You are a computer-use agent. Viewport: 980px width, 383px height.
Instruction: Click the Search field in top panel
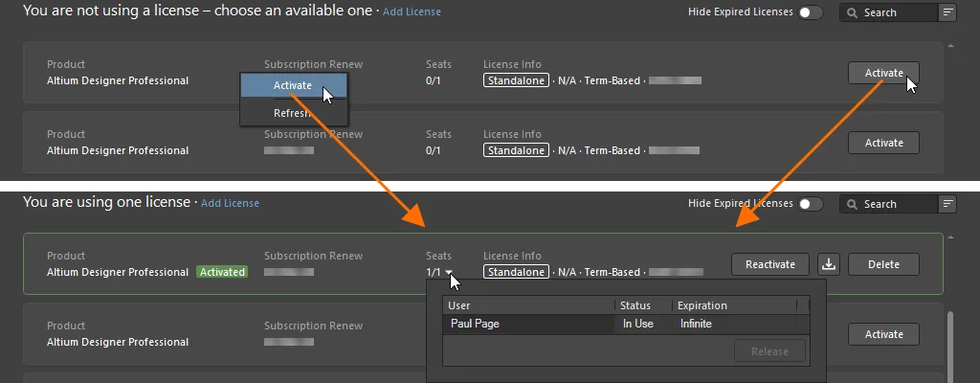(889, 12)
